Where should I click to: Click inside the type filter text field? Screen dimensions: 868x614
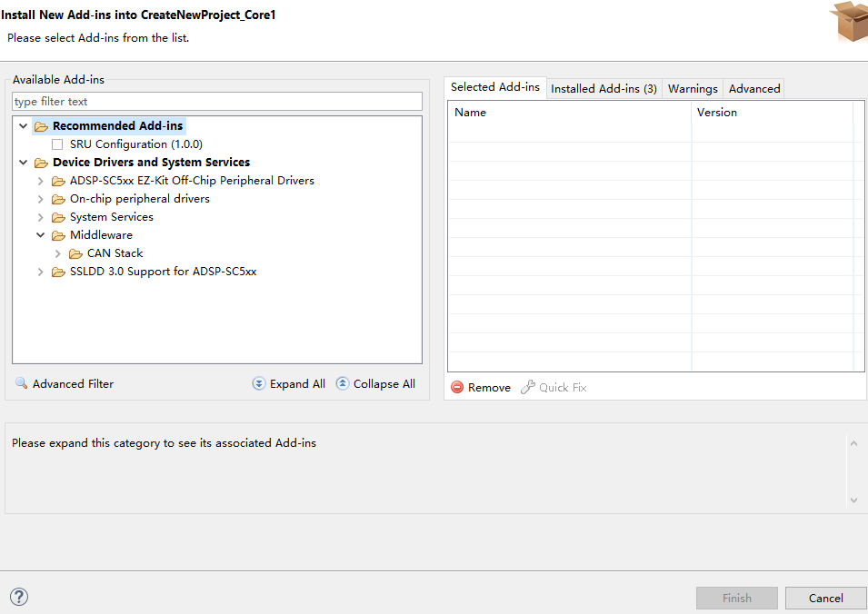coord(216,101)
